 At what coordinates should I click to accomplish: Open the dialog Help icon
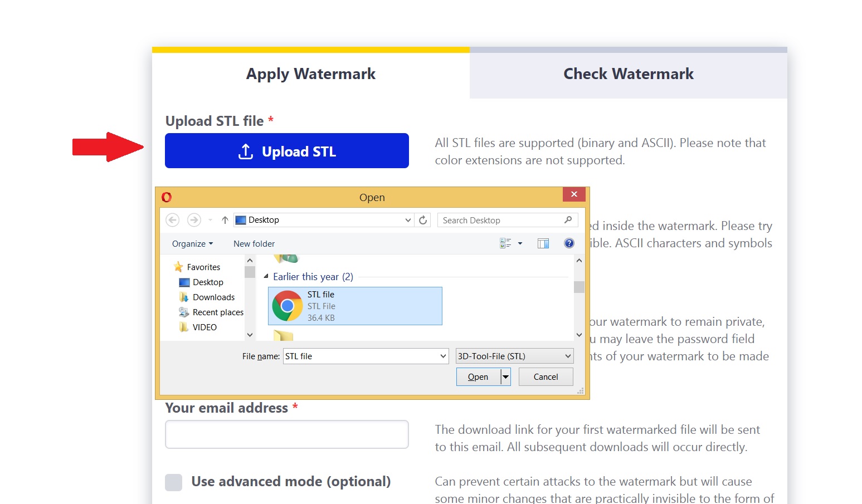(569, 243)
